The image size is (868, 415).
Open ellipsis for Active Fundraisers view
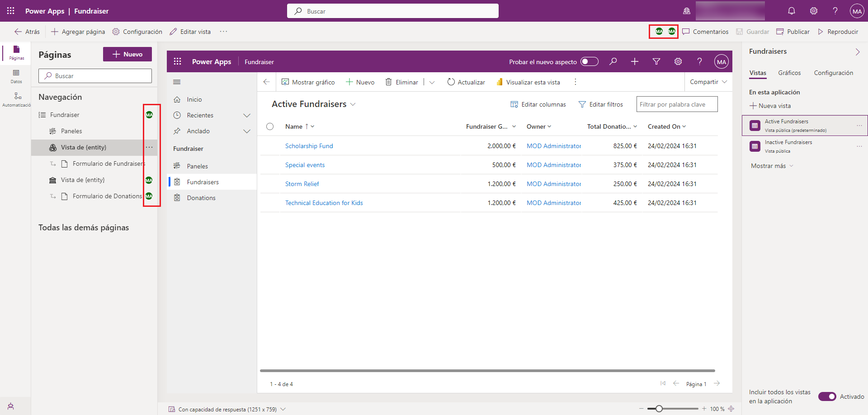(x=859, y=126)
